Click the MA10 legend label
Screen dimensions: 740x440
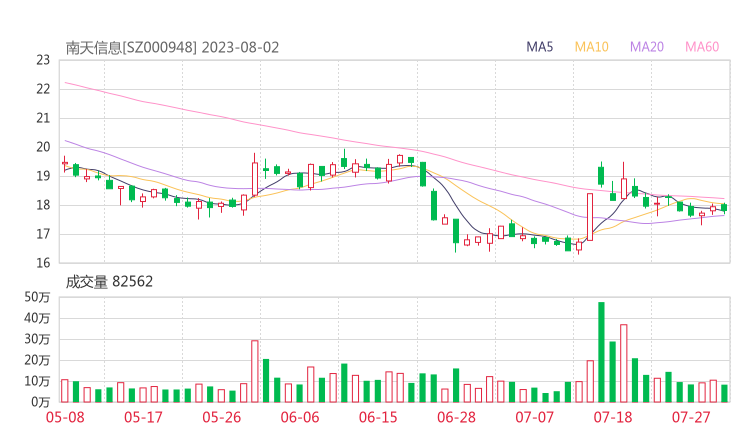pos(591,47)
